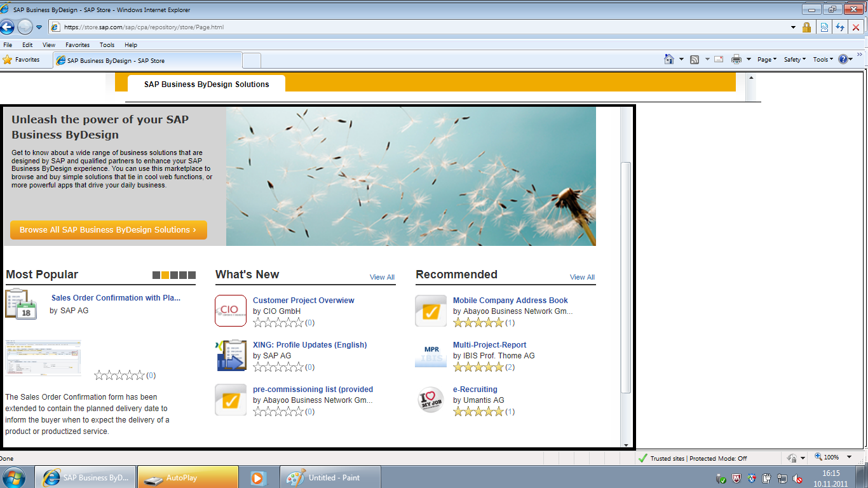Click the XING Profile Updates product icon

[231, 355]
